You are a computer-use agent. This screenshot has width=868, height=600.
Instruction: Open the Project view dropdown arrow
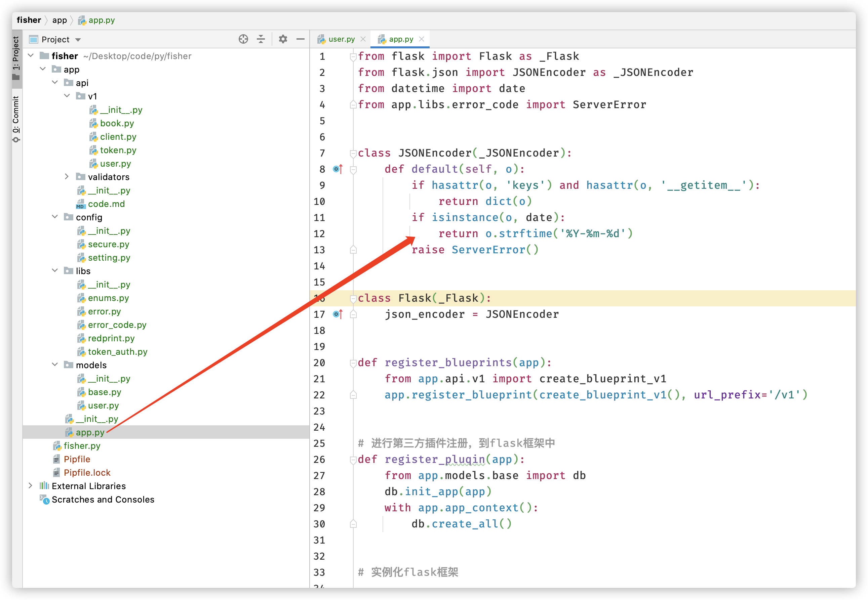point(78,40)
